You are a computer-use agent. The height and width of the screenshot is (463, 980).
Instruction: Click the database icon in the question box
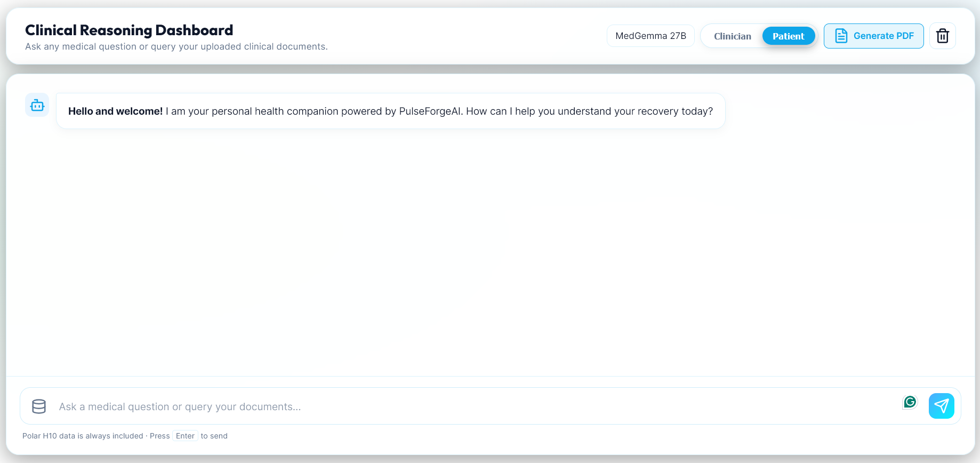click(39, 406)
